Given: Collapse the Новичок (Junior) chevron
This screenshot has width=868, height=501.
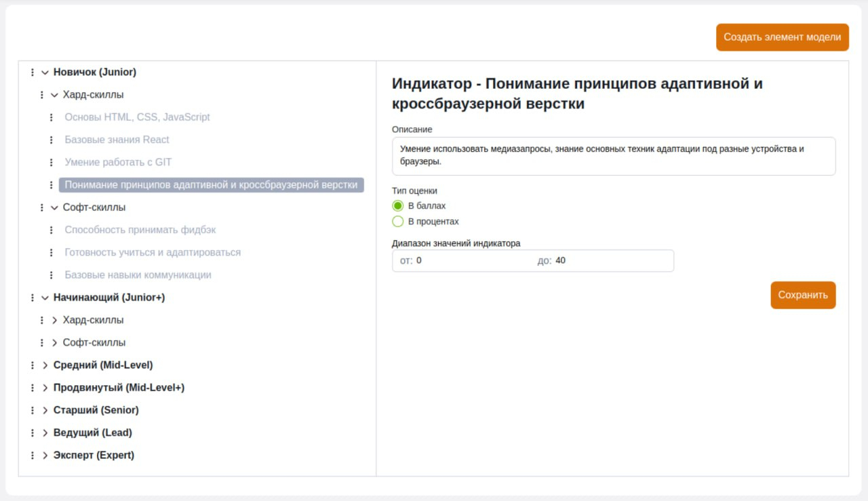Looking at the screenshot, I should coord(45,72).
